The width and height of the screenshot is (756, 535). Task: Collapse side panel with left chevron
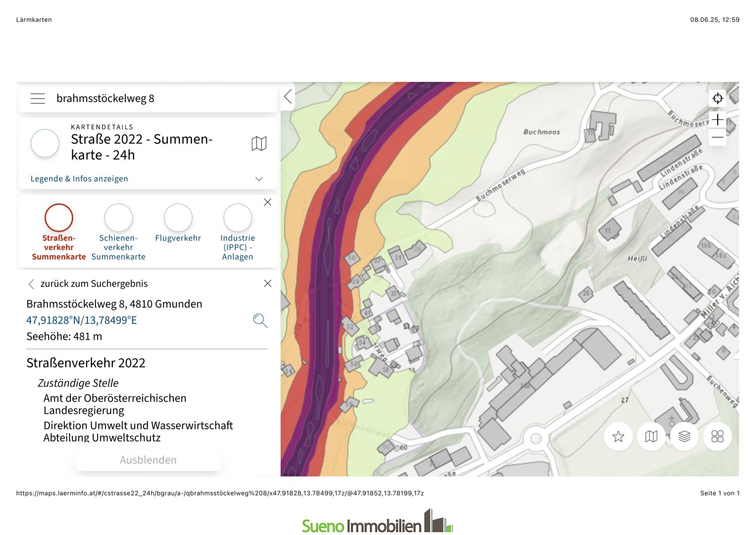pos(288,96)
